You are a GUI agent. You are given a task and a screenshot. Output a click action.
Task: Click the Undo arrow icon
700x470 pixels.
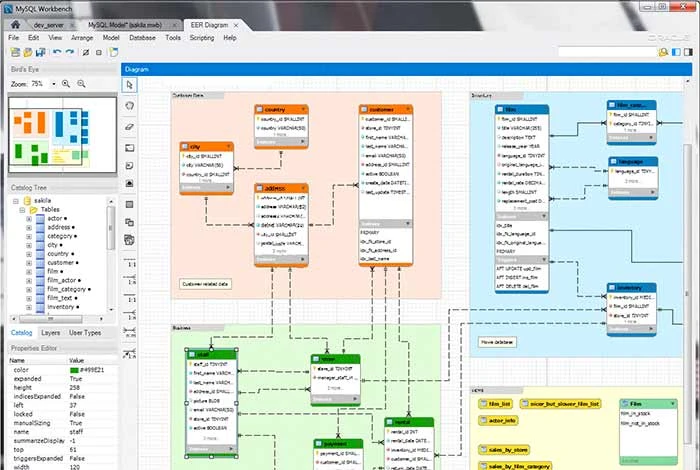[x=57, y=52]
